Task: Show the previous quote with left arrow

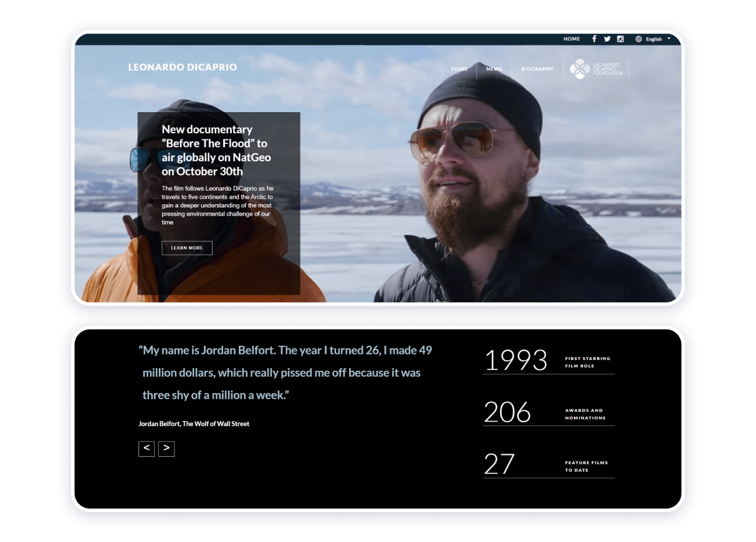Action: pos(146,449)
